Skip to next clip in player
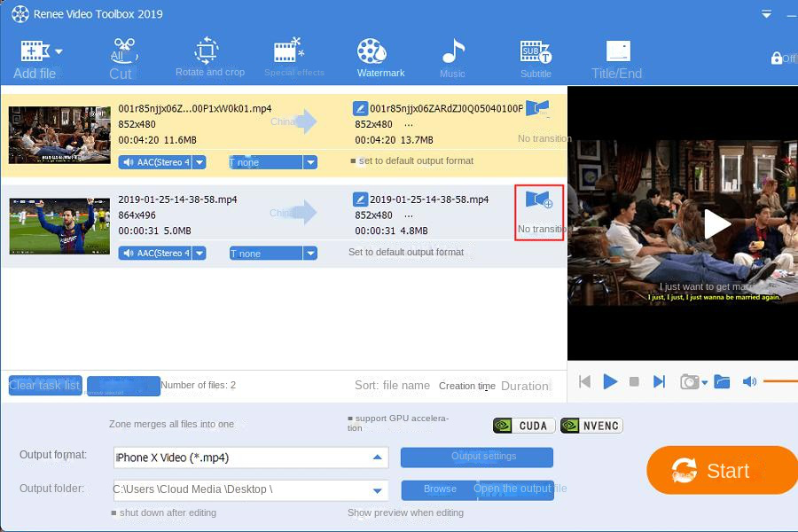The image size is (798, 532). click(659, 381)
